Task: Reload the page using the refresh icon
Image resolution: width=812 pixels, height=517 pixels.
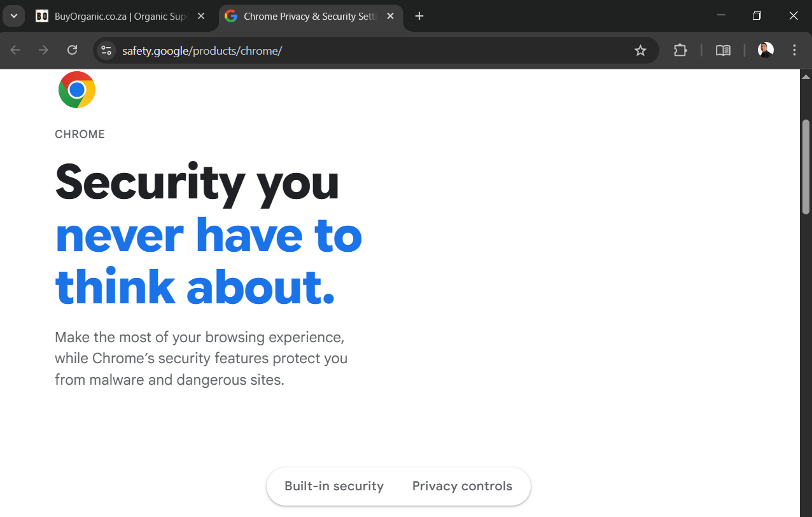Action: (x=72, y=50)
